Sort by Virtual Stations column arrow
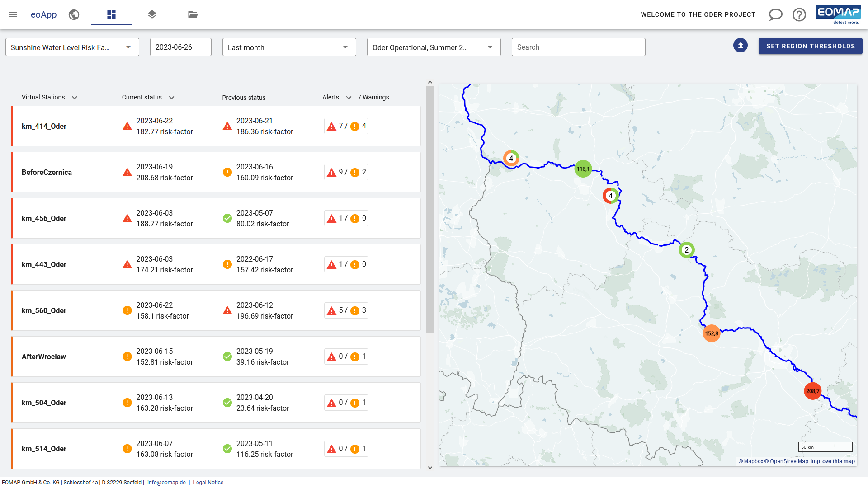868x488 pixels. click(x=75, y=98)
